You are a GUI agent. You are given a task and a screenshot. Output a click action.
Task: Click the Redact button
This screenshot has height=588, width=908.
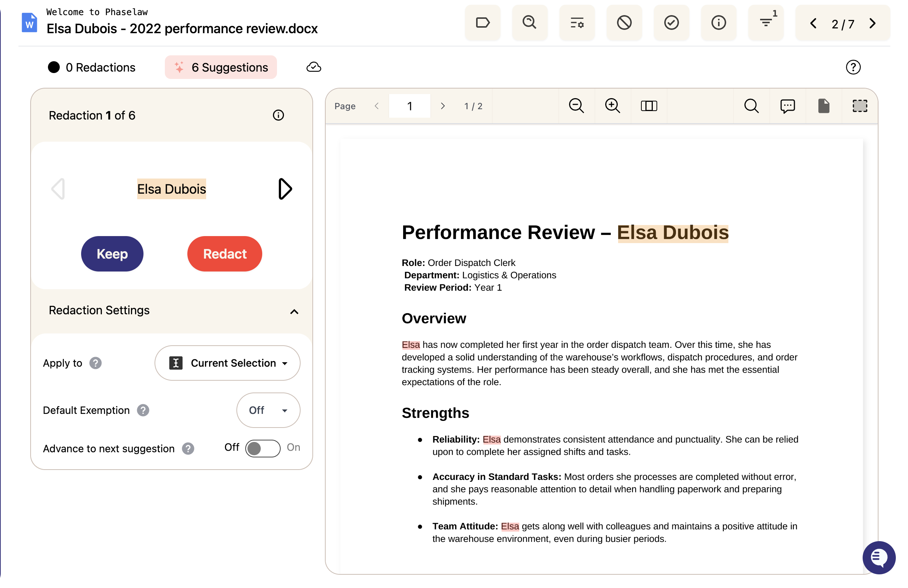click(x=225, y=254)
